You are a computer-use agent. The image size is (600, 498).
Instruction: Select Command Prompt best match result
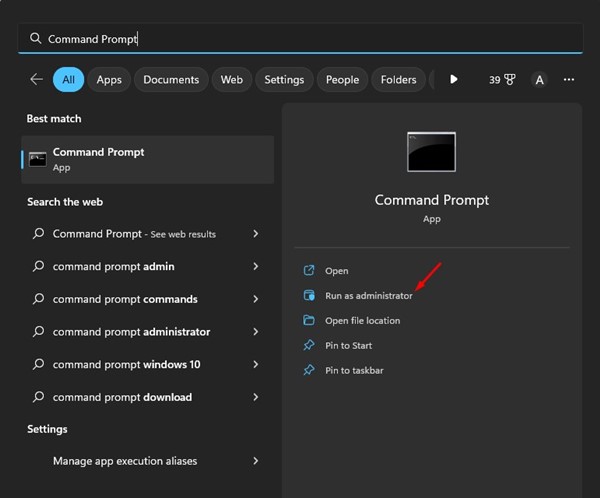click(x=148, y=160)
